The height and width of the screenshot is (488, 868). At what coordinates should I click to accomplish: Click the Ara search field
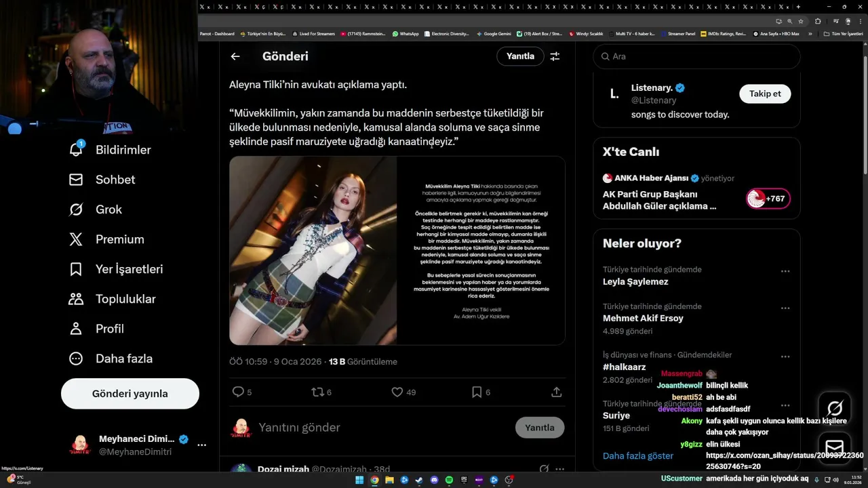click(697, 56)
